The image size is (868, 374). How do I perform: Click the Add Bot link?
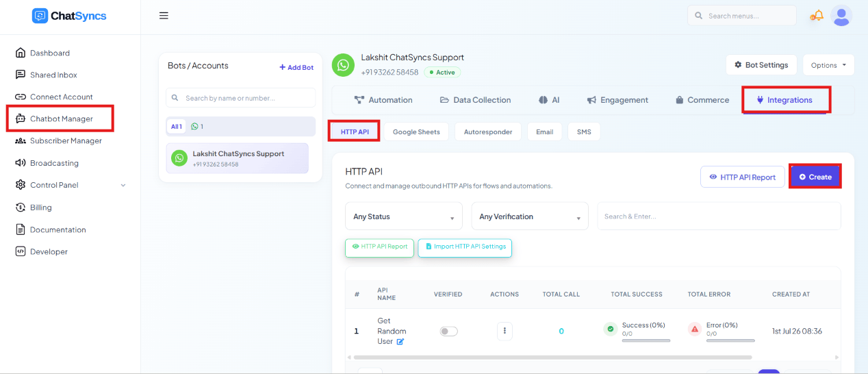coord(296,67)
